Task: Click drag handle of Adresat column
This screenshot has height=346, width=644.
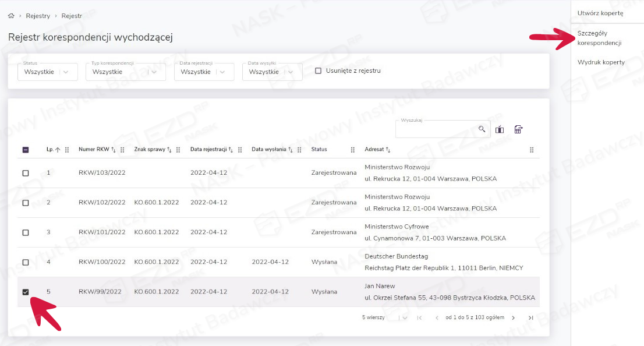Action: [531, 150]
